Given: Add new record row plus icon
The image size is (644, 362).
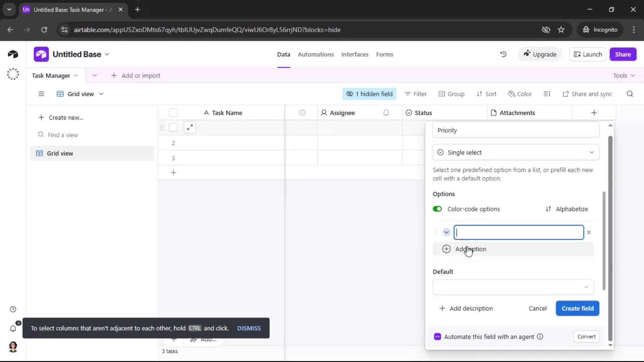Looking at the screenshot, I should tap(173, 173).
